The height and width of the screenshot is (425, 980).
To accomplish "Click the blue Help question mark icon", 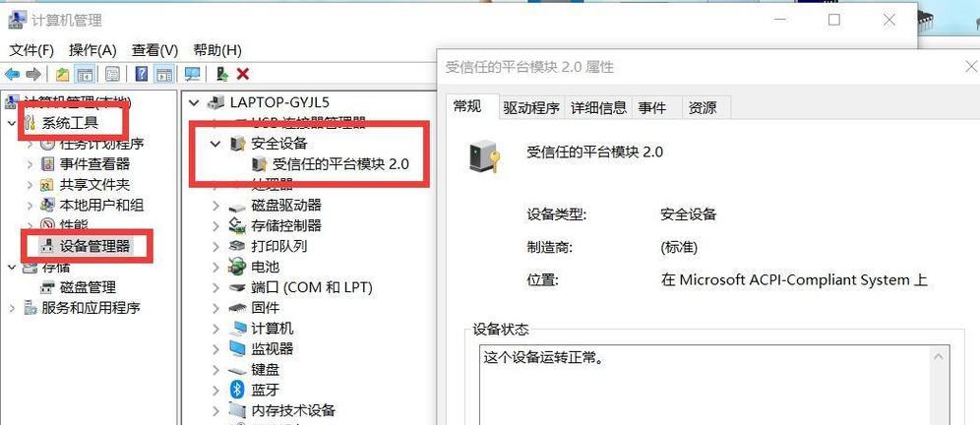I will pyautogui.click(x=142, y=75).
